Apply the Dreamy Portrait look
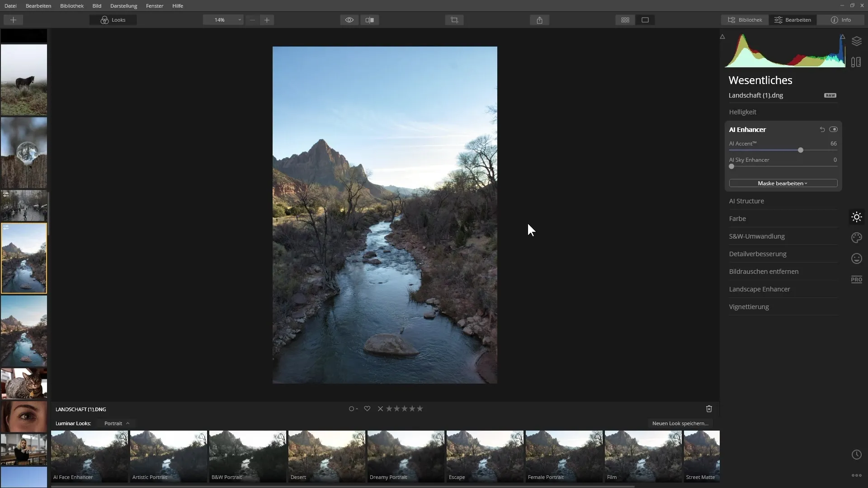Image resolution: width=868 pixels, height=488 pixels. point(406,456)
